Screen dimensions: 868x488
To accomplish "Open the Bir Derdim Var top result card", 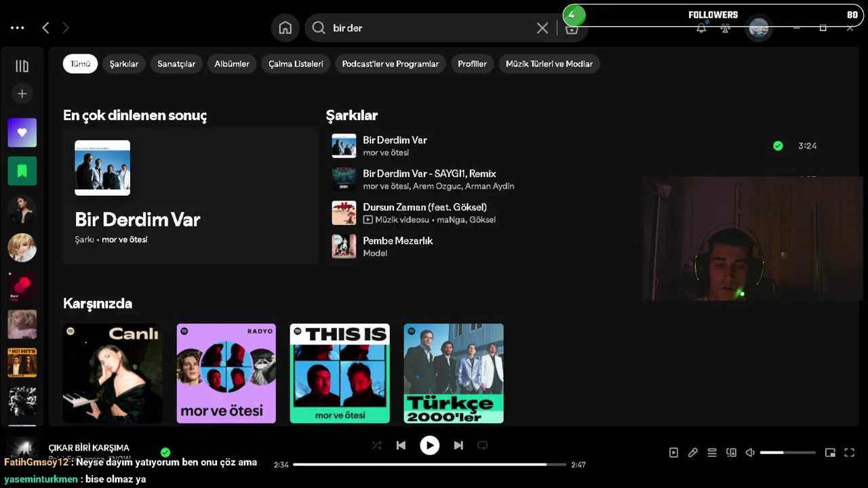I will click(x=191, y=196).
